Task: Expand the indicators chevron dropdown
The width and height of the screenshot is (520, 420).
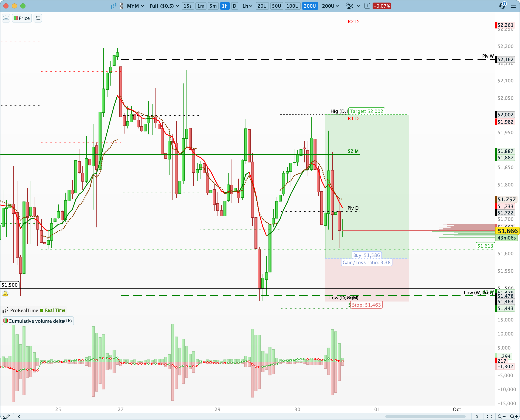Action: (359, 6)
